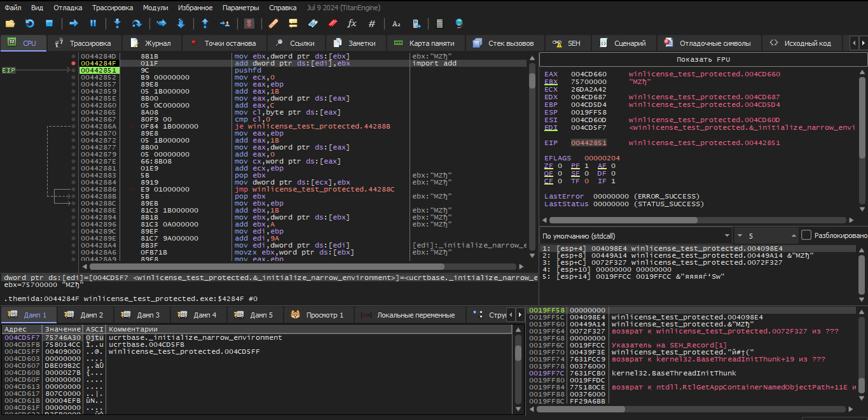
Task: Show the Labels list icon
Action: click(313, 24)
